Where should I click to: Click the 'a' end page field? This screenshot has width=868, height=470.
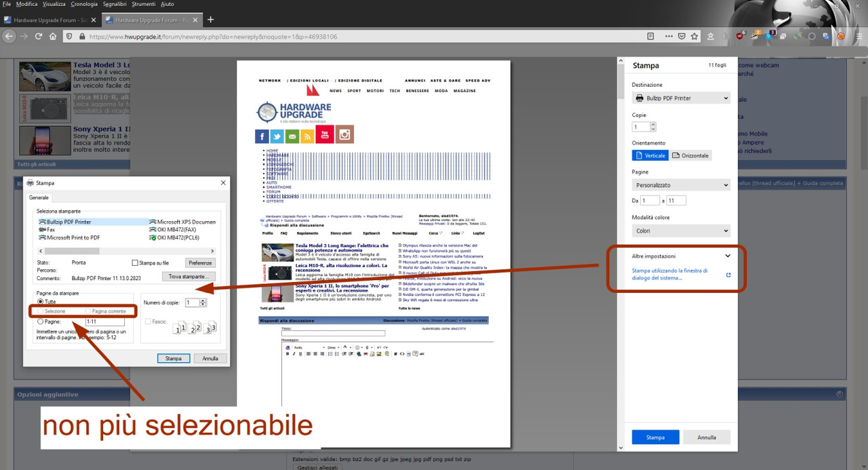click(x=676, y=200)
